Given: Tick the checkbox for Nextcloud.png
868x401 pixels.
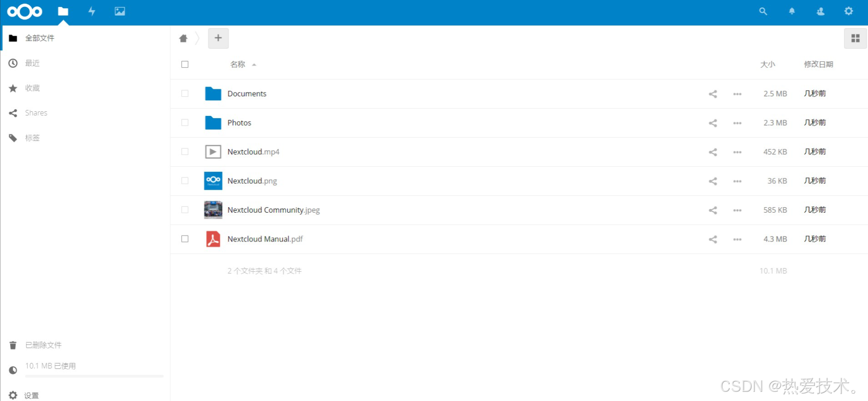Looking at the screenshot, I should click(185, 181).
